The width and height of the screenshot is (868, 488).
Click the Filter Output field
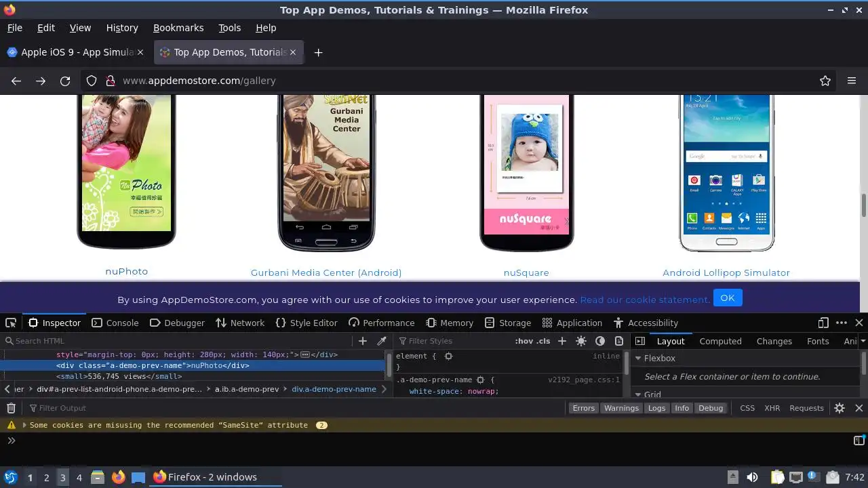[295, 408]
